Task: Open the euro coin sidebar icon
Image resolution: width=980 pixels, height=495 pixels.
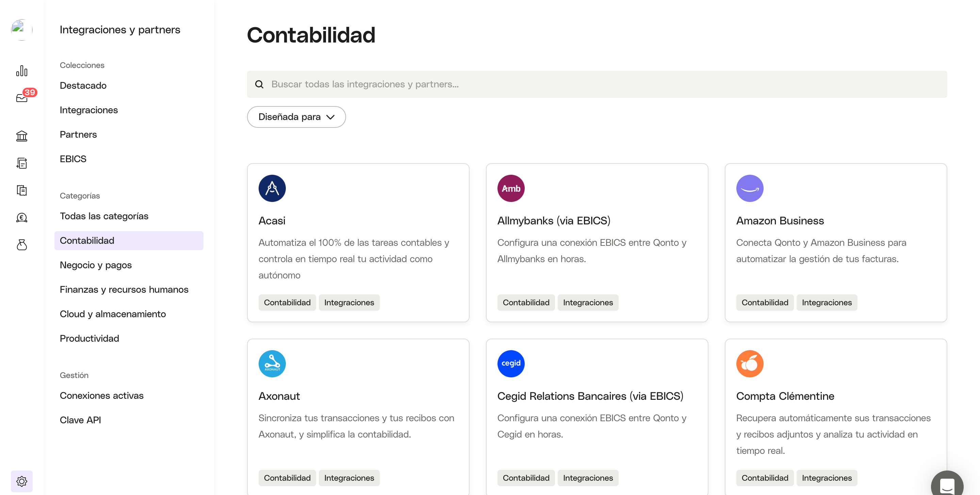Action: (22, 218)
